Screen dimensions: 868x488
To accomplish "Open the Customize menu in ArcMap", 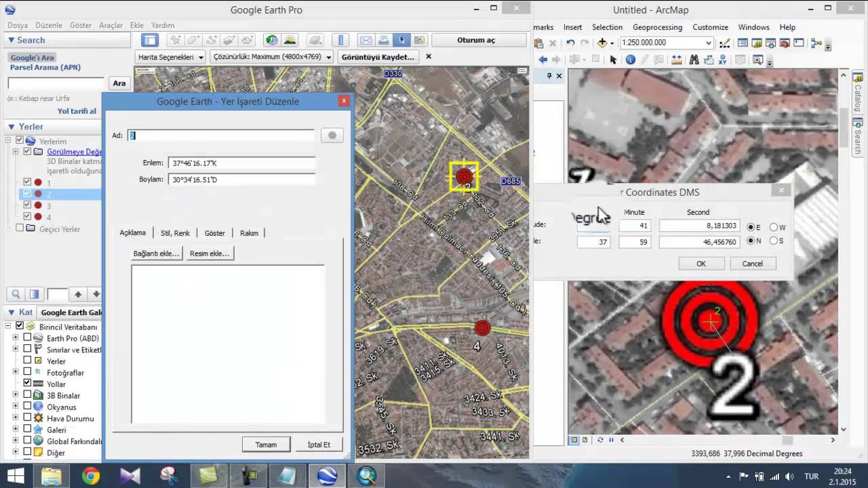I will pos(710,27).
